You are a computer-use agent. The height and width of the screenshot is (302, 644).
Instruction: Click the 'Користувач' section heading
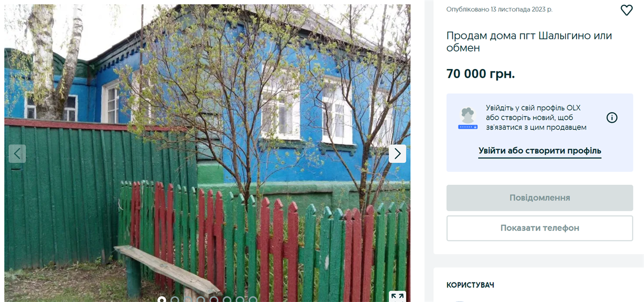click(x=470, y=285)
